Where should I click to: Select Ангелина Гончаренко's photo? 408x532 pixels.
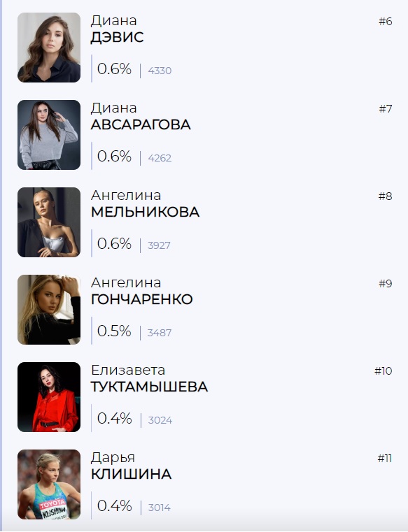[x=49, y=310]
